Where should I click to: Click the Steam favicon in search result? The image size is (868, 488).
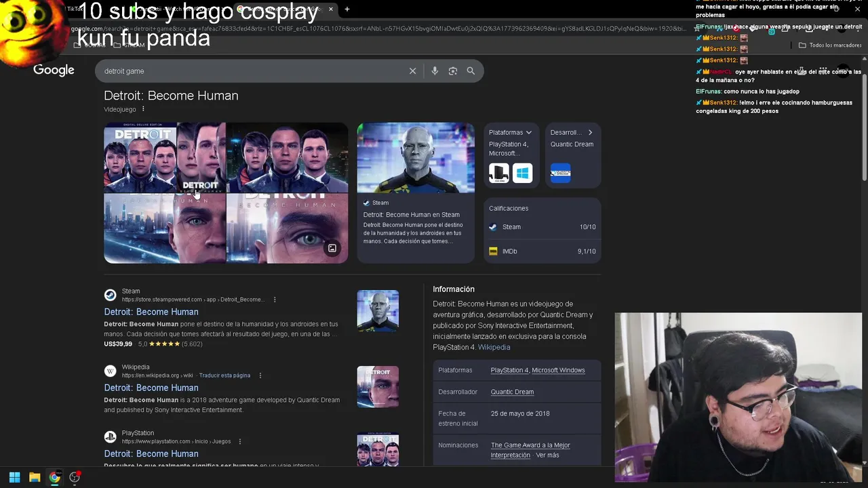110,295
